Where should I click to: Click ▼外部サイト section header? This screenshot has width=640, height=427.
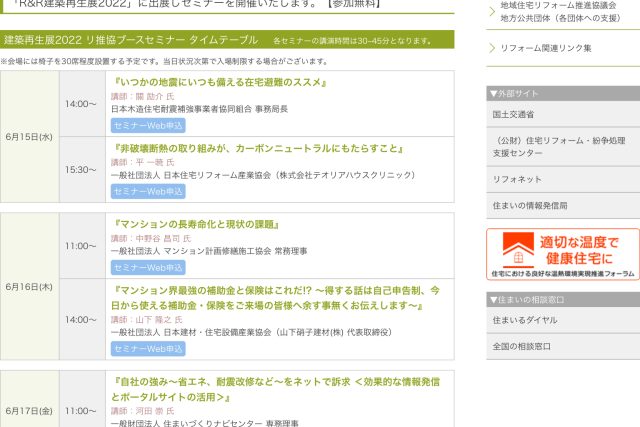pos(563,93)
